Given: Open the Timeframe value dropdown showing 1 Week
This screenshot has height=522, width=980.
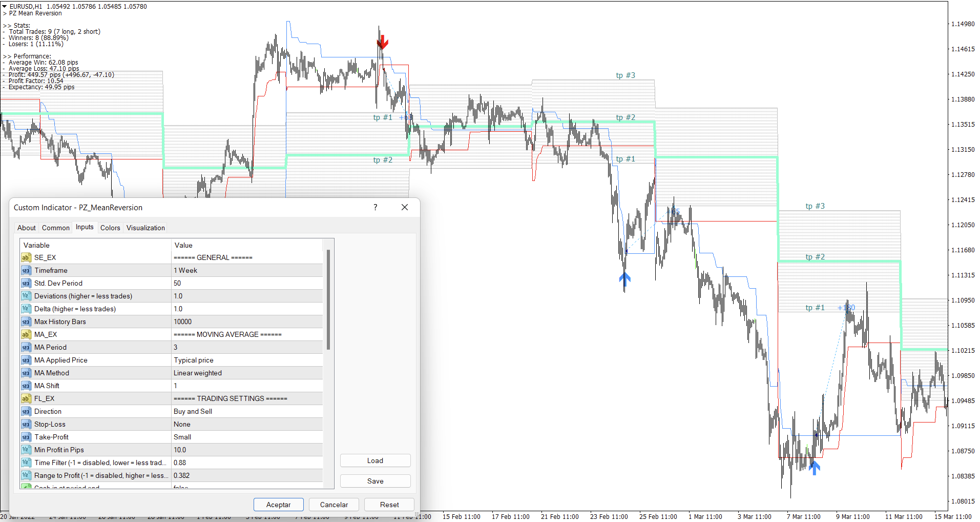Looking at the screenshot, I should point(247,270).
